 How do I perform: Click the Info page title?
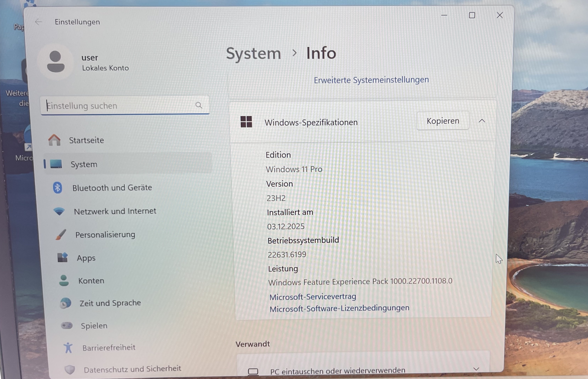tap(321, 53)
